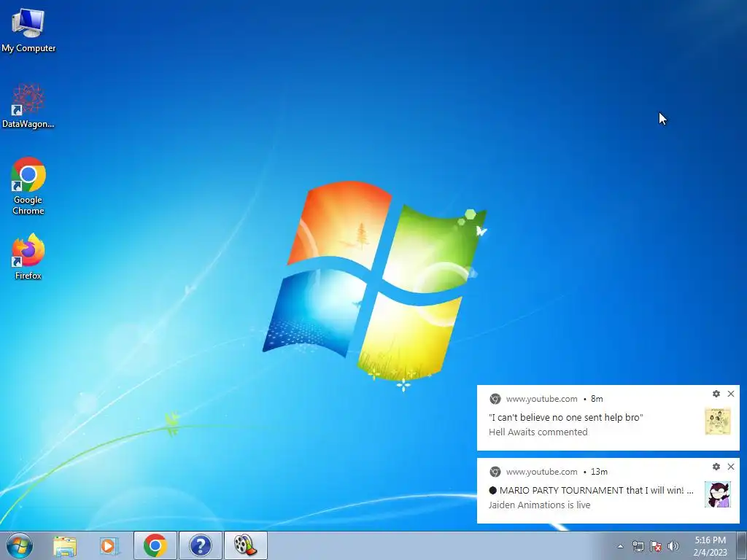Open the MARIO PARTY TOURNAMENT notification title
This screenshot has width=747, height=560.
(591, 491)
